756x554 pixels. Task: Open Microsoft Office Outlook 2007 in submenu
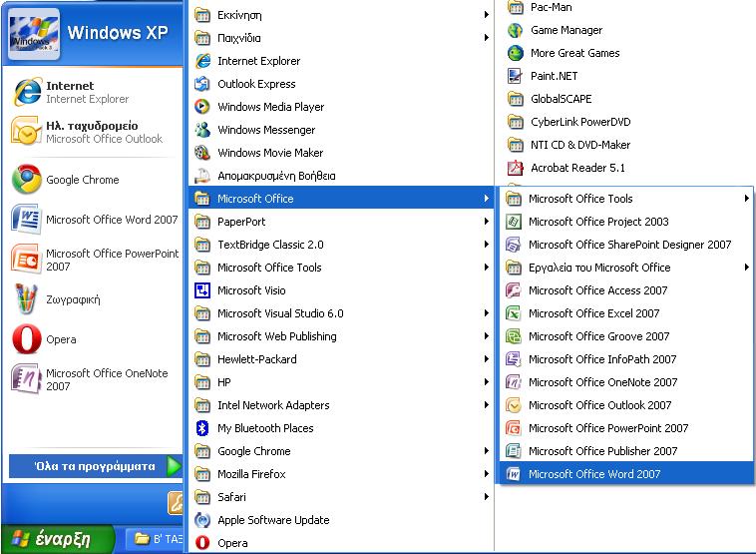[626, 405]
